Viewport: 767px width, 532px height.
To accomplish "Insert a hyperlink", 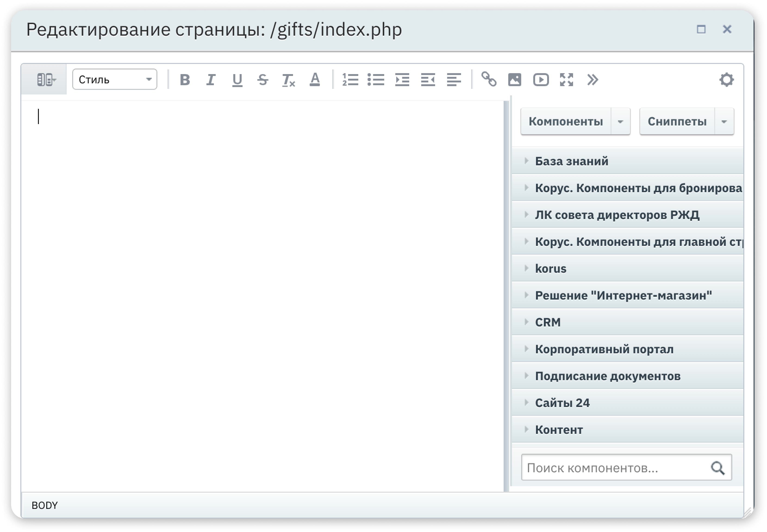I will click(x=489, y=79).
